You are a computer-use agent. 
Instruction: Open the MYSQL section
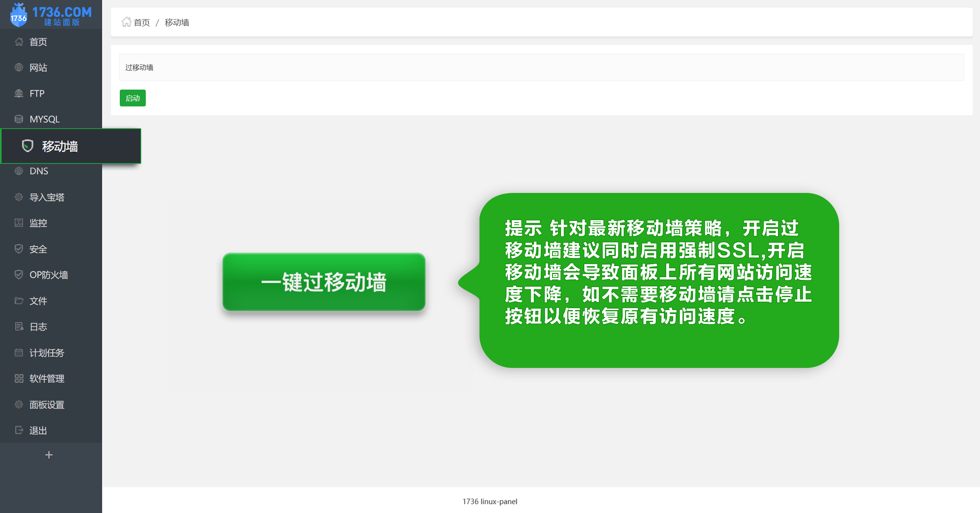pyautogui.click(x=51, y=119)
